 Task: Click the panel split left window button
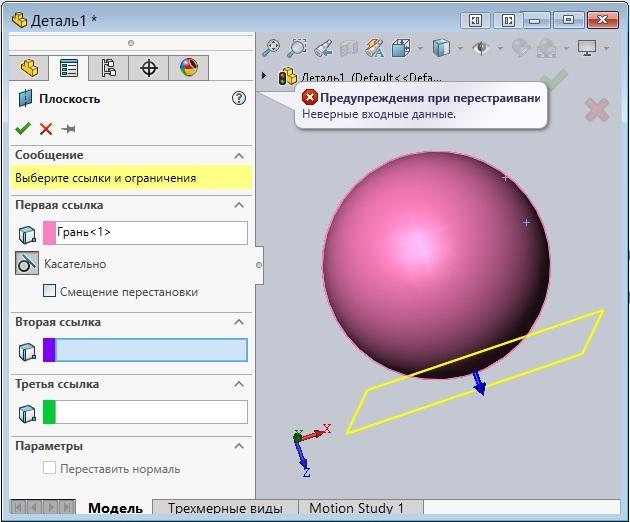coord(475,20)
